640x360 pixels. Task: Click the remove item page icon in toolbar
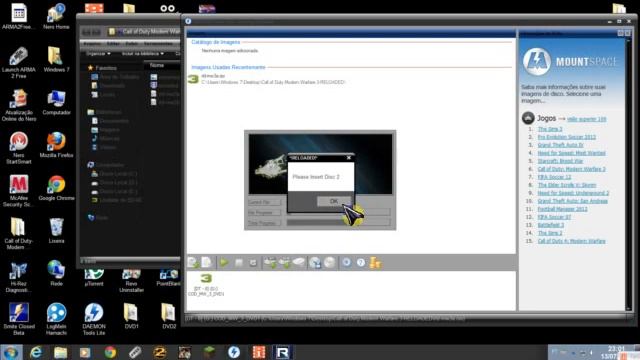tap(207, 262)
